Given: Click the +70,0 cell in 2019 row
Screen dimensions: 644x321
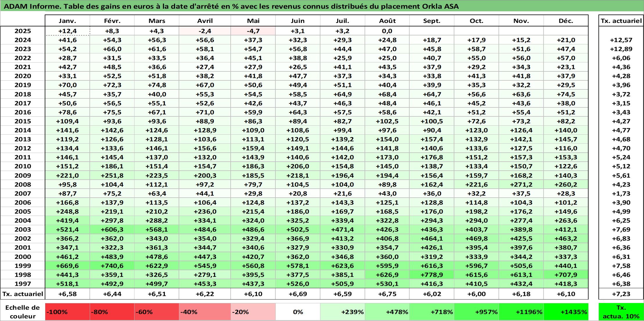Looking at the screenshot, I should (x=67, y=85).
